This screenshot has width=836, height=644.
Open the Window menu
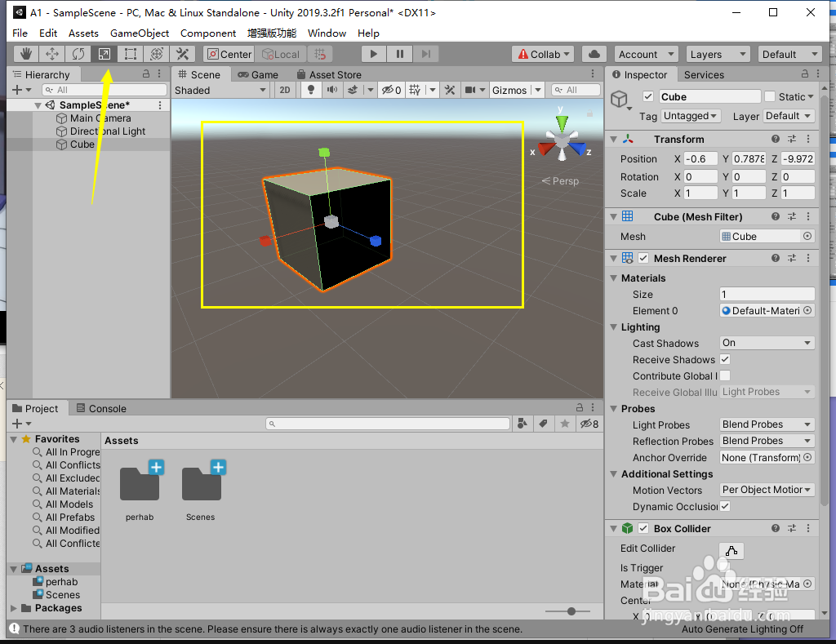[327, 33]
